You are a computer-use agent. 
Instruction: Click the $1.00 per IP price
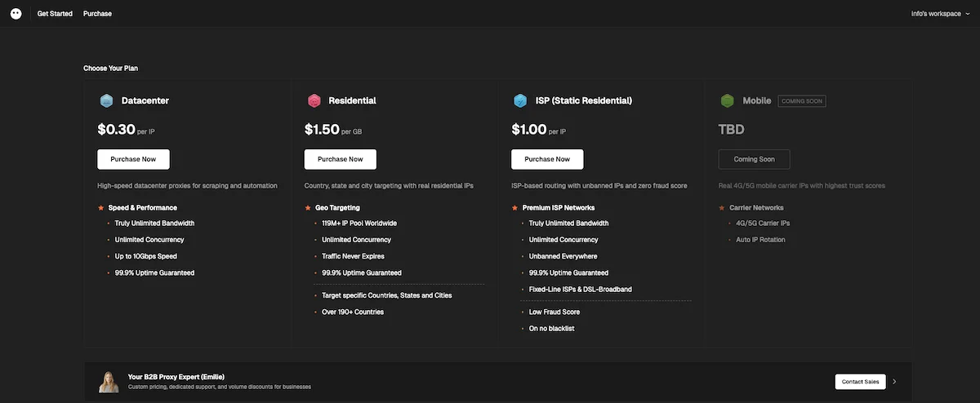click(x=539, y=129)
